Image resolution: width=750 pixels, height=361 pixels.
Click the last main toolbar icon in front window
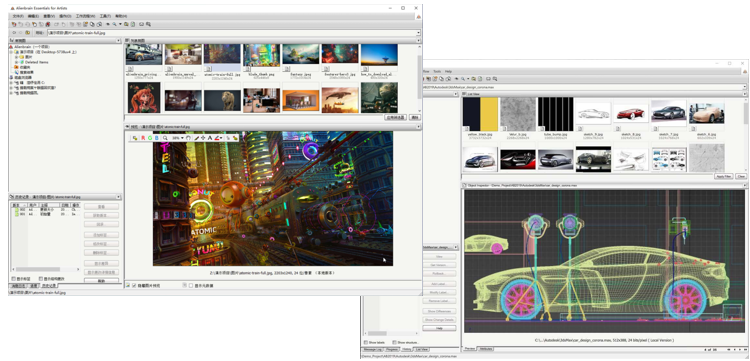pyautogui.click(x=148, y=24)
